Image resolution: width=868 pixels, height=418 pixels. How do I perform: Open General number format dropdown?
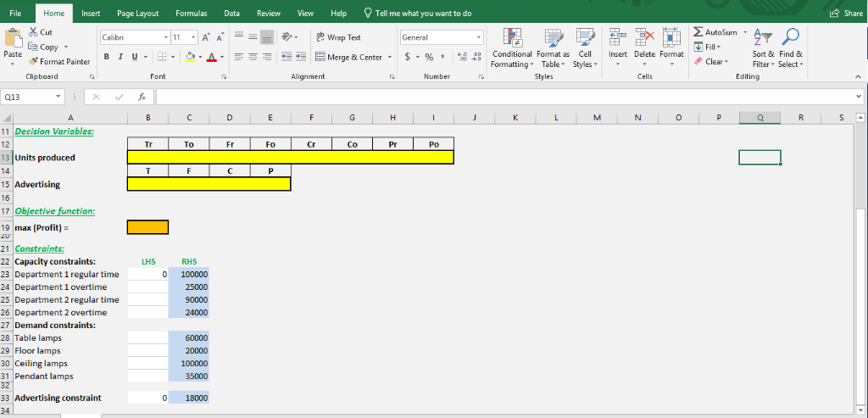pos(479,37)
